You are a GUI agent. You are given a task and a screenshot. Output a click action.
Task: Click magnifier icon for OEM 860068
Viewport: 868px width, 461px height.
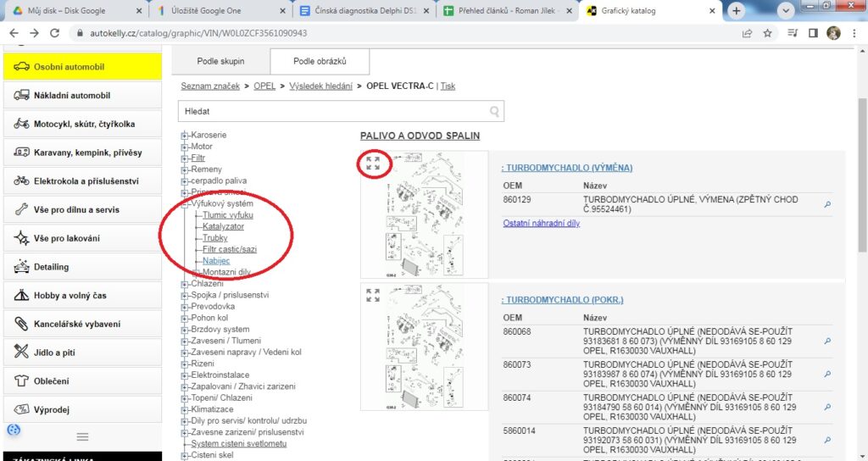tap(827, 341)
